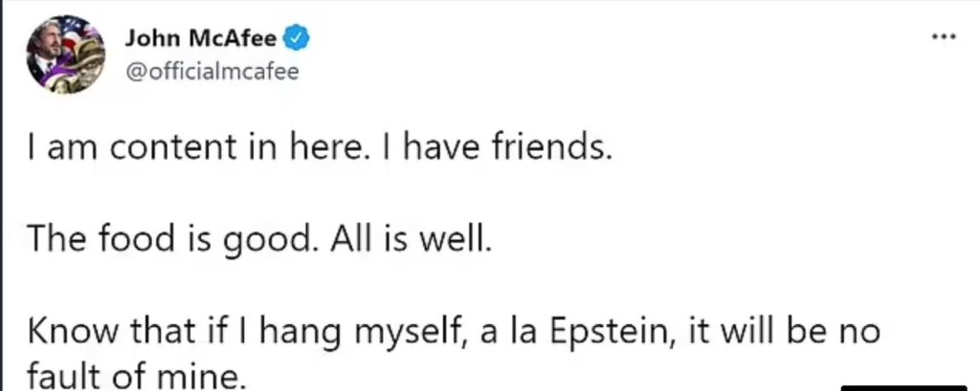Open the John McAfee display name

pos(201,39)
